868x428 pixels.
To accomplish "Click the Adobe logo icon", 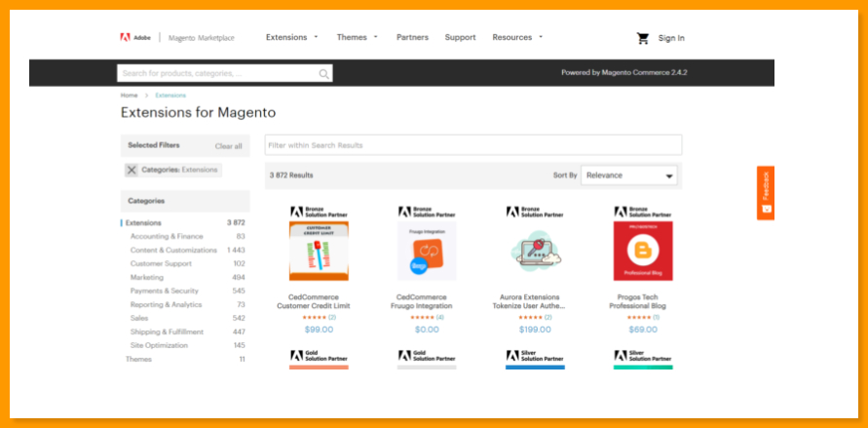I will pos(126,37).
